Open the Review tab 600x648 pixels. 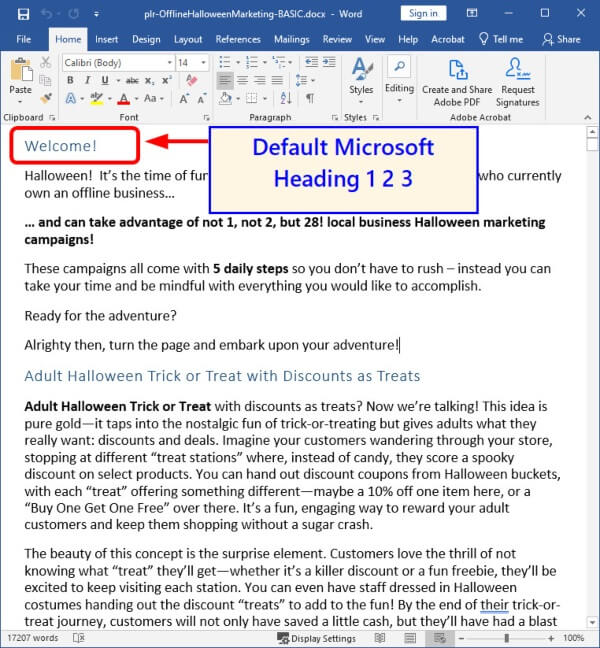[337, 39]
